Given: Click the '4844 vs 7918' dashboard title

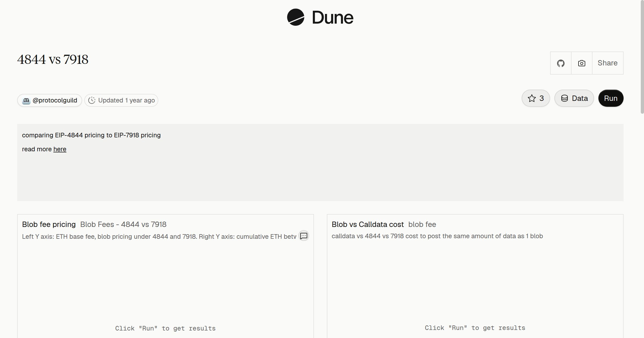Looking at the screenshot, I should 53,60.
